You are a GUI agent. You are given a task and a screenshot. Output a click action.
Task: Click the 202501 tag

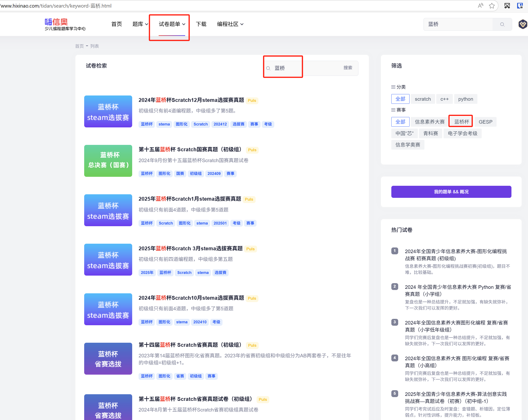pyautogui.click(x=220, y=223)
